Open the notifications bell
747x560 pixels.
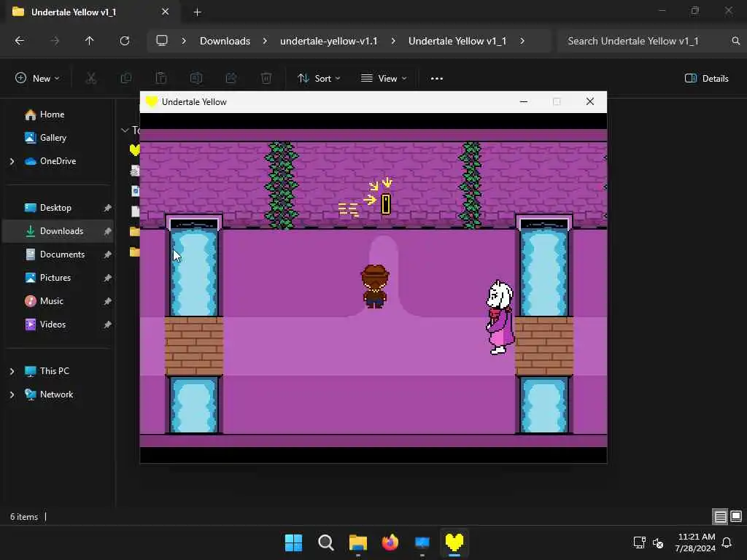click(727, 542)
